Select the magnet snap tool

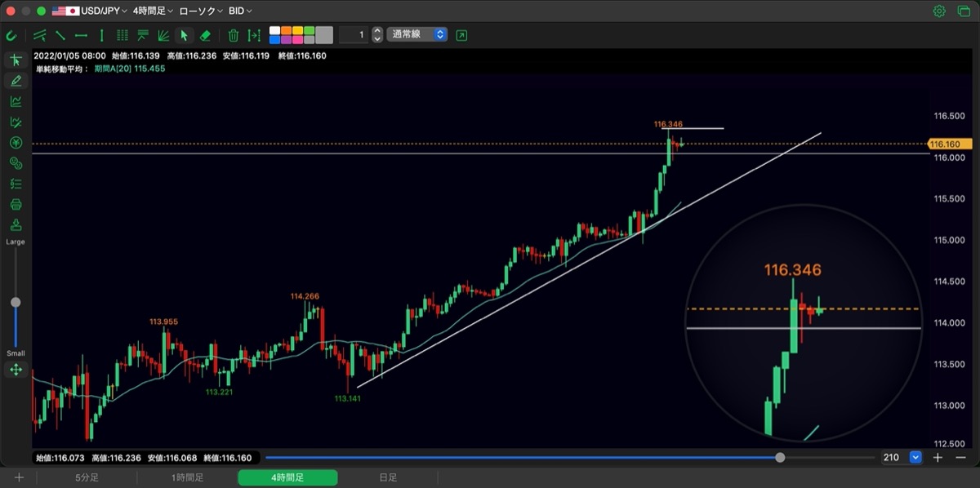[x=11, y=35]
